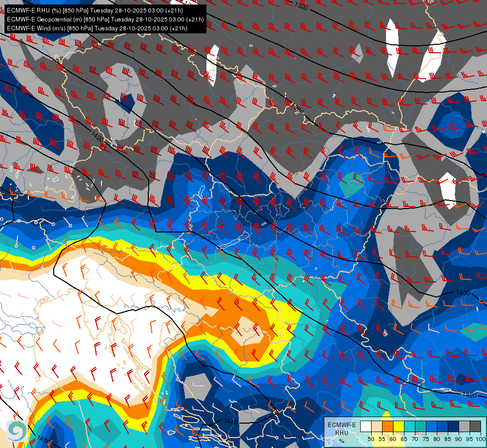Click the 1320 geopotential contour label

(301, 5)
